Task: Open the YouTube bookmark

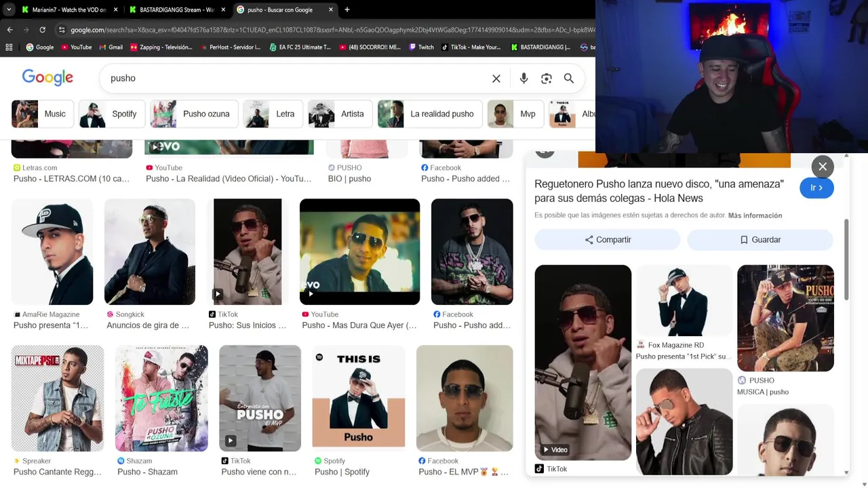Action: tap(76, 47)
